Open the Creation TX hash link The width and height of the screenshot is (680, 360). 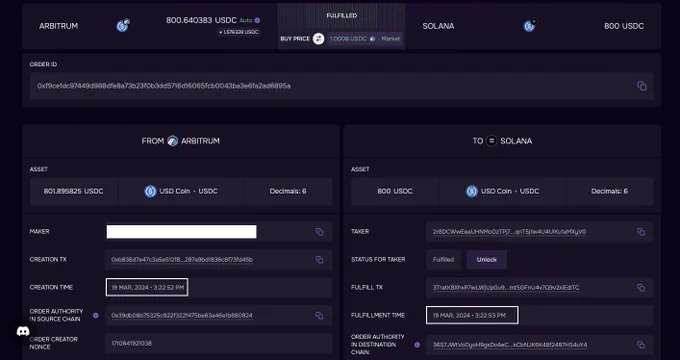182,260
